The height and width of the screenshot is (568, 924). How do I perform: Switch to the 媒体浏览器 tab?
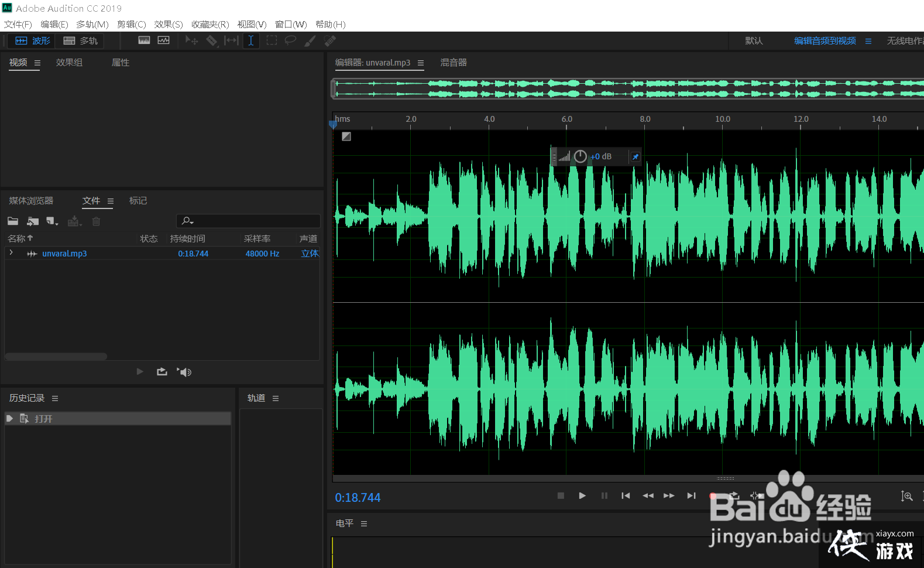(x=31, y=201)
